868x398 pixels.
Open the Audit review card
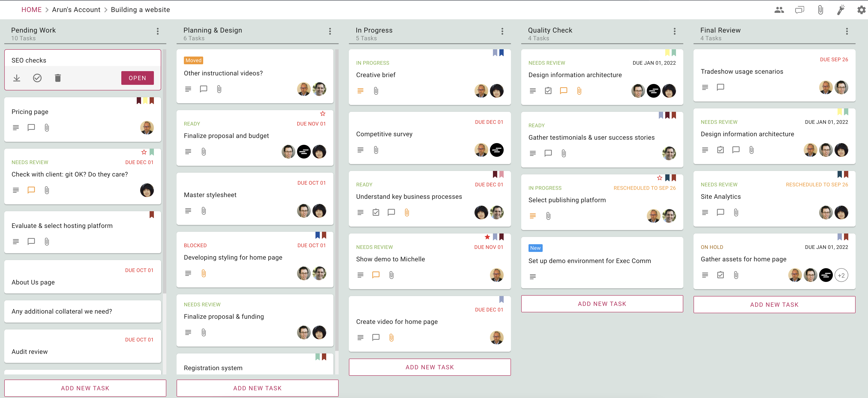[x=83, y=346]
